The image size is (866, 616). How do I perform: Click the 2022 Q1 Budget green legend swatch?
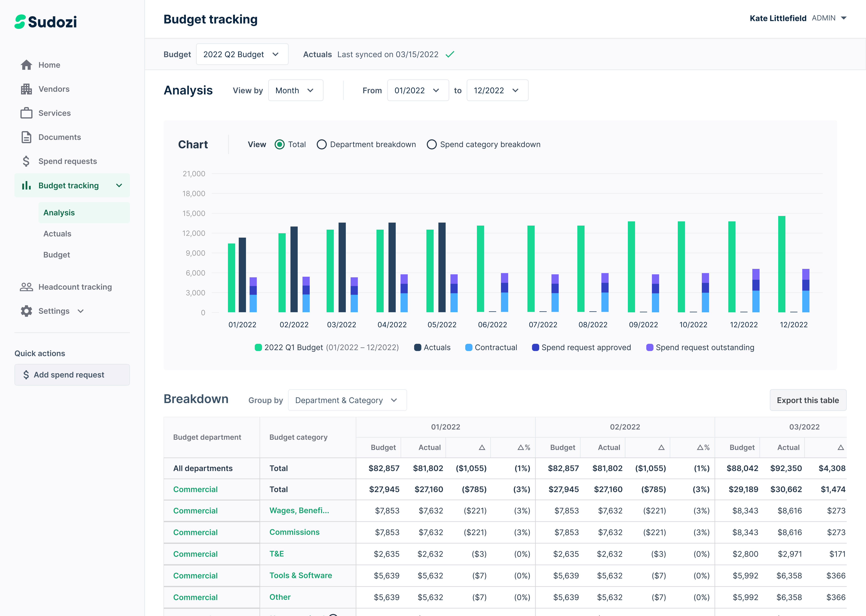tap(258, 348)
